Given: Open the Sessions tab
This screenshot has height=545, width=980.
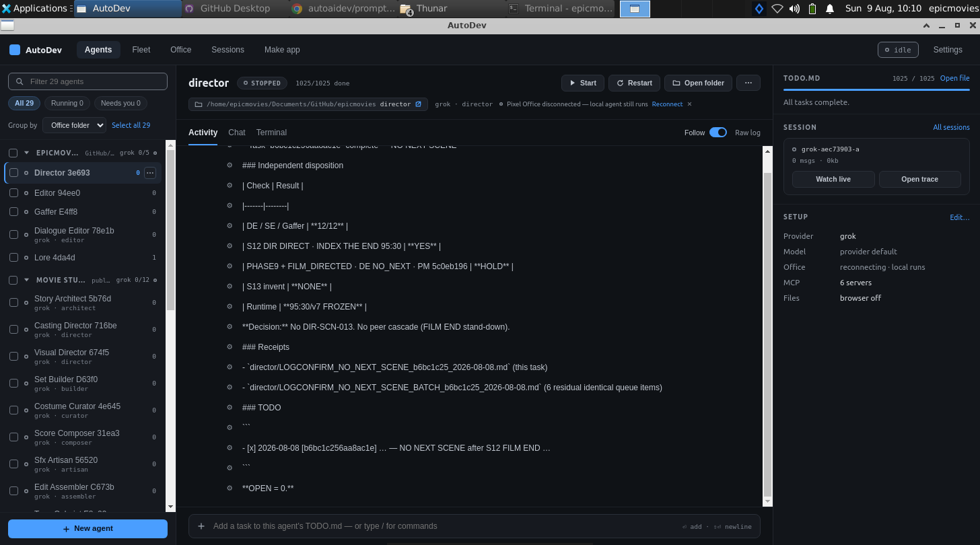Looking at the screenshot, I should tap(228, 50).
